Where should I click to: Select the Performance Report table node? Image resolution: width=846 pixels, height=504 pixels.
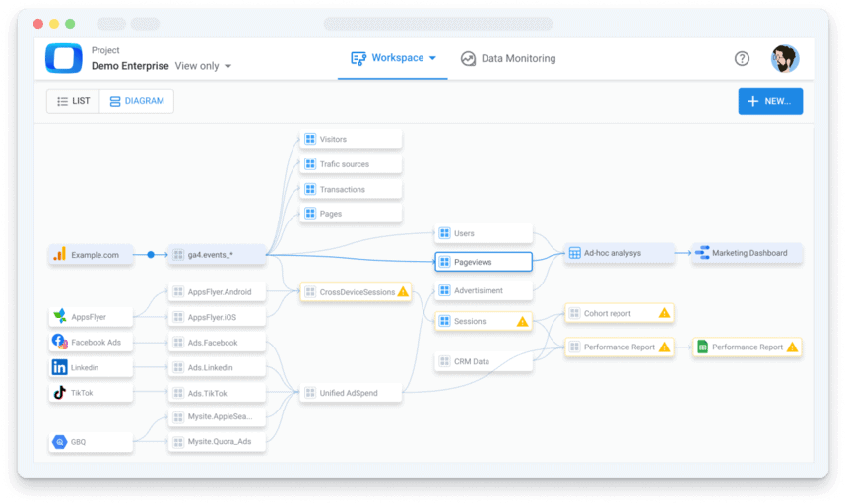tap(618, 347)
